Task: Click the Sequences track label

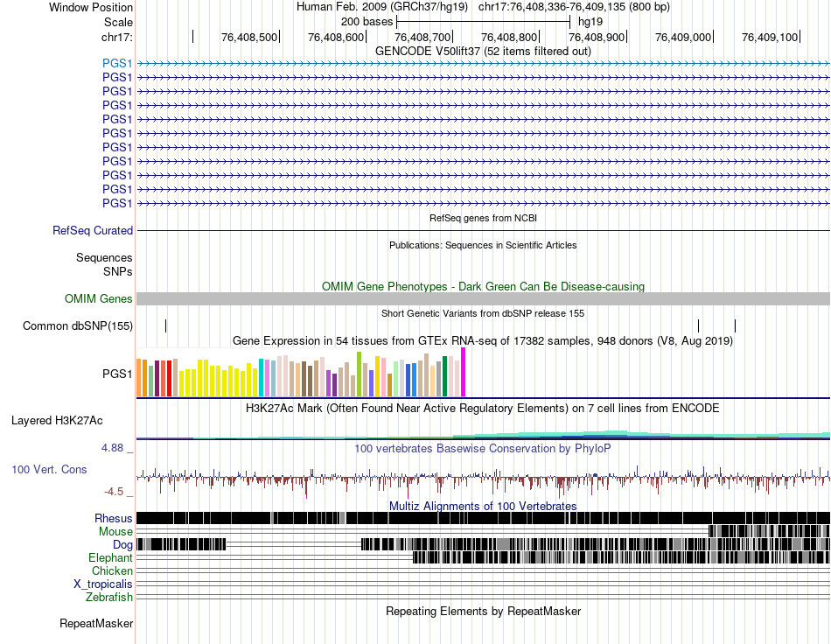Action: click(104, 258)
